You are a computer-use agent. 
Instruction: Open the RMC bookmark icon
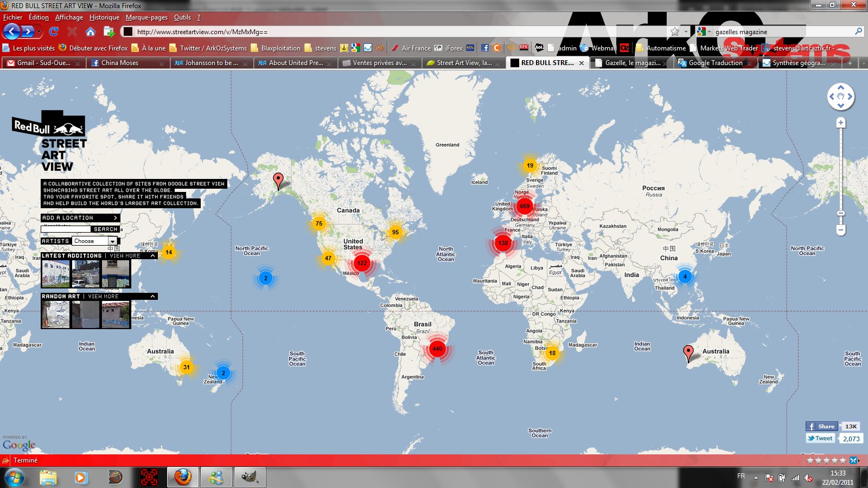pyautogui.click(x=524, y=48)
